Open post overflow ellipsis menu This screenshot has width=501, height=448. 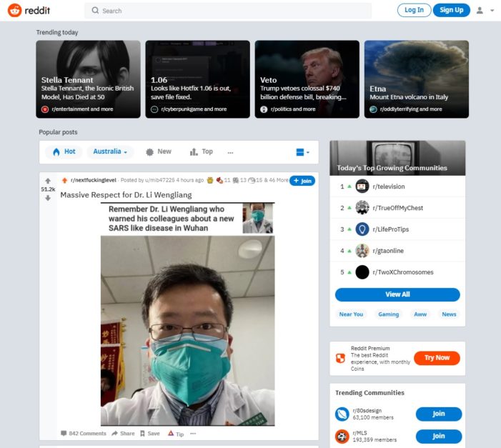[x=193, y=434]
